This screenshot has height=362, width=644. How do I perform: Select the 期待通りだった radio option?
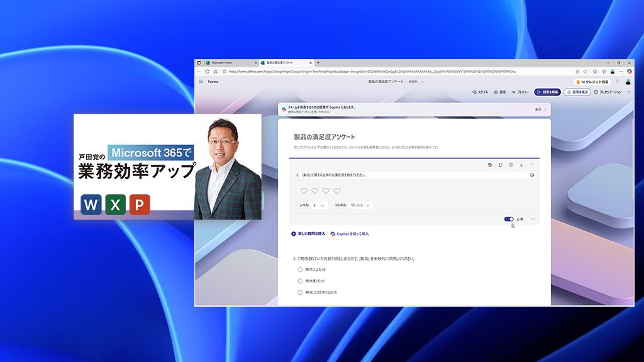[x=300, y=281]
